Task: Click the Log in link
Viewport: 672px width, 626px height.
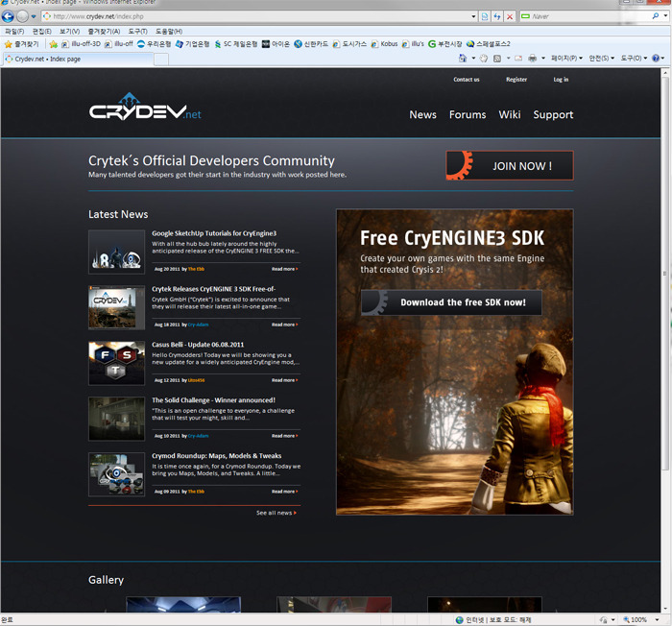Action: coord(561,80)
